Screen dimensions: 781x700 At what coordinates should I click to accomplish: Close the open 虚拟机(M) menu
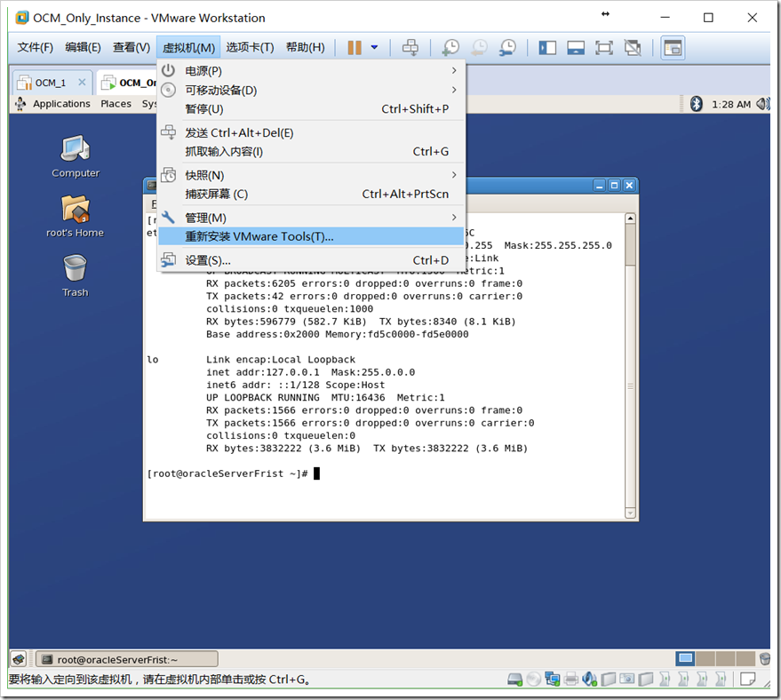[x=188, y=48]
